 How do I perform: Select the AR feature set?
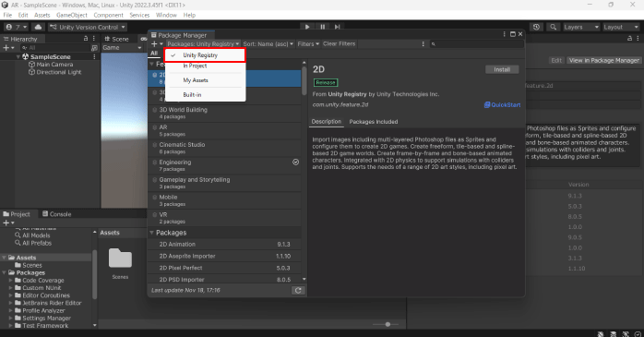pos(224,131)
